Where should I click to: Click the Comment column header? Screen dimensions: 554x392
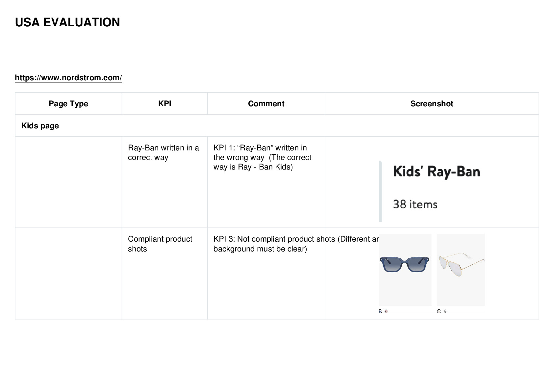(x=266, y=104)
